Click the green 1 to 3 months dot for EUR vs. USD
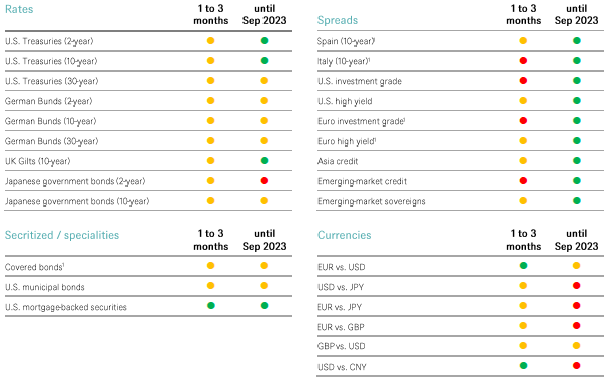The width and height of the screenshot is (613, 385). click(523, 266)
